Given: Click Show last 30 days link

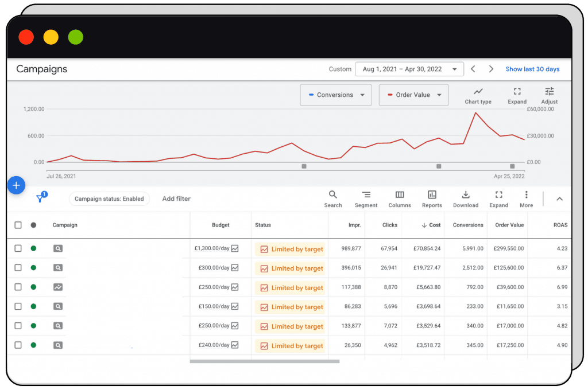Looking at the screenshot, I should pos(532,69).
